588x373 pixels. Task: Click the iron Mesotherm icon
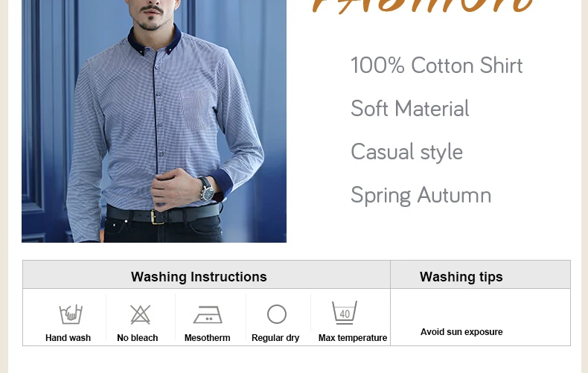[208, 315]
